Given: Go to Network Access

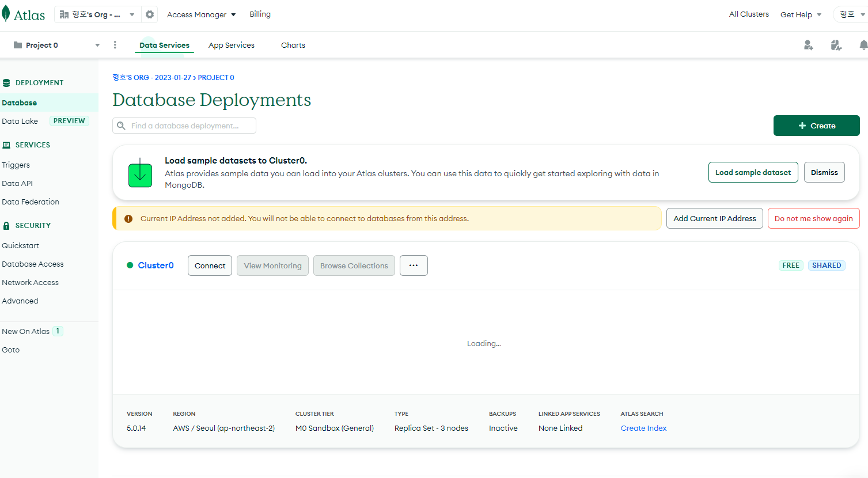Looking at the screenshot, I should click(30, 282).
